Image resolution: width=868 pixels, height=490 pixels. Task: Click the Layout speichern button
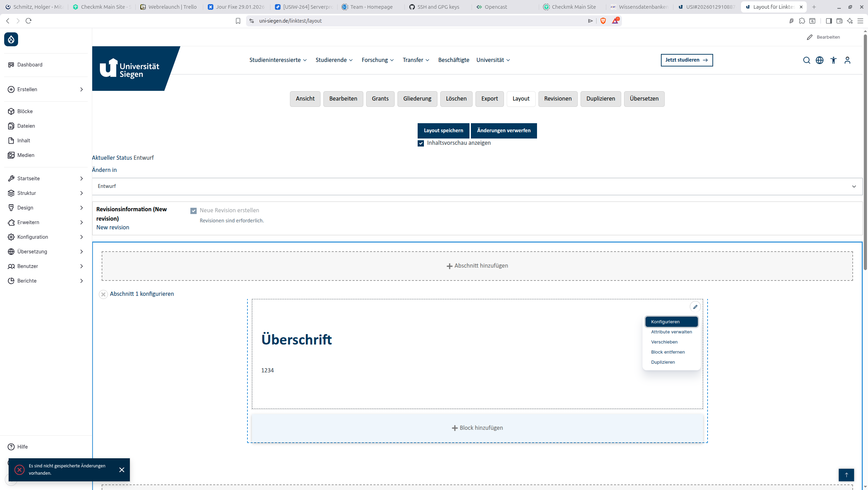click(443, 131)
